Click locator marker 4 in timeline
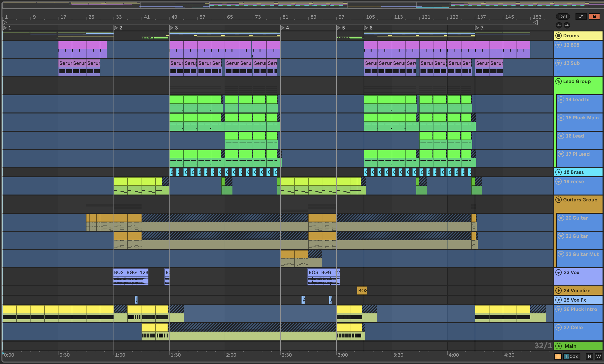The width and height of the screenshot is (604, 364). tap(283, 28)
